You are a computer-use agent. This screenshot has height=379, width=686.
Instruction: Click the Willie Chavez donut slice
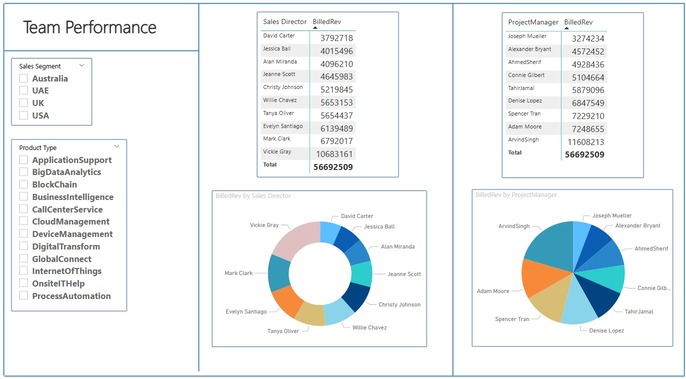point(340,312)
